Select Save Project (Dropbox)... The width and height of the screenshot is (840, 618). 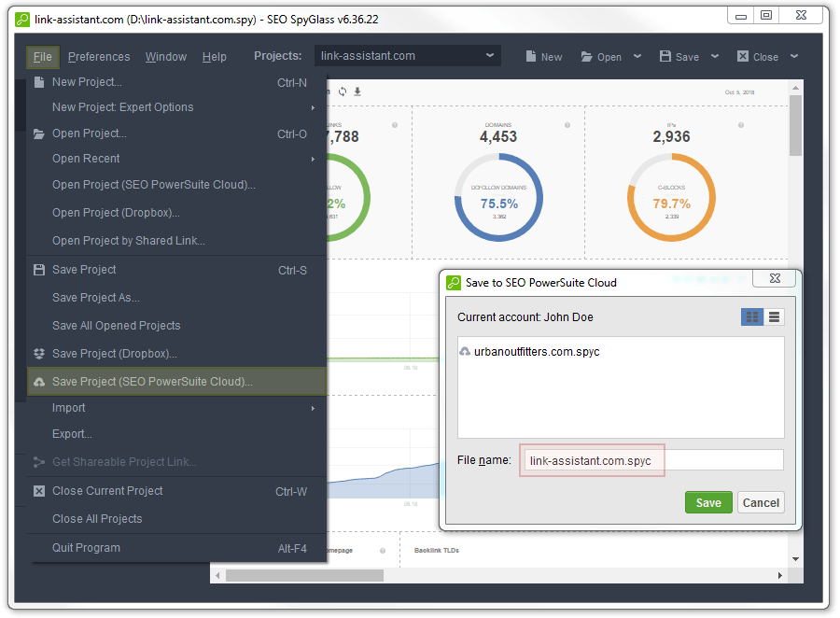tap(176, 354)
